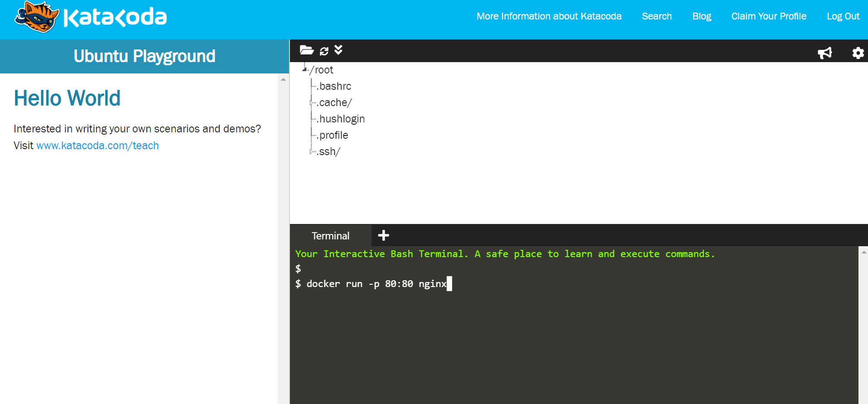The height and width of the screenshot is (404, 868).
Task: Open the .hushlogin file
Action: (x=341, y=119)
